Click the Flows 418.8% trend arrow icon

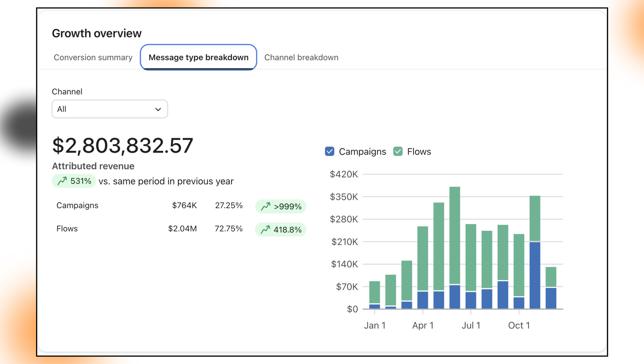coord(265,230)
